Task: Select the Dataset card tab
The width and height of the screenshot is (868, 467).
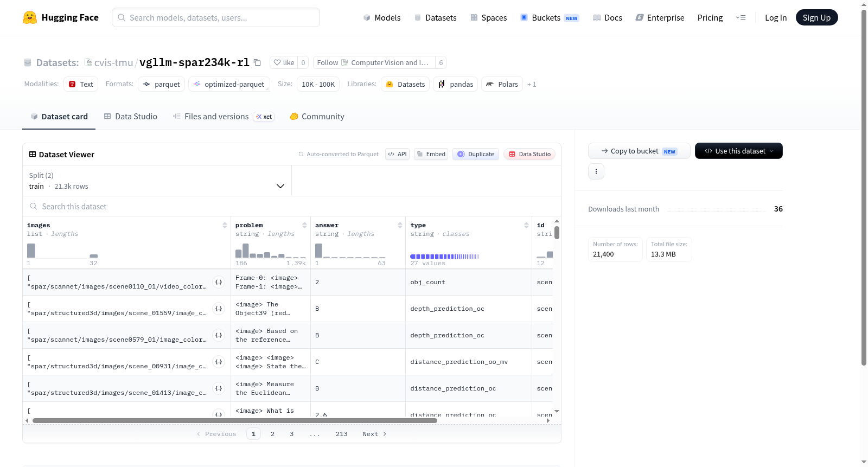Action: tap(59, 117)
